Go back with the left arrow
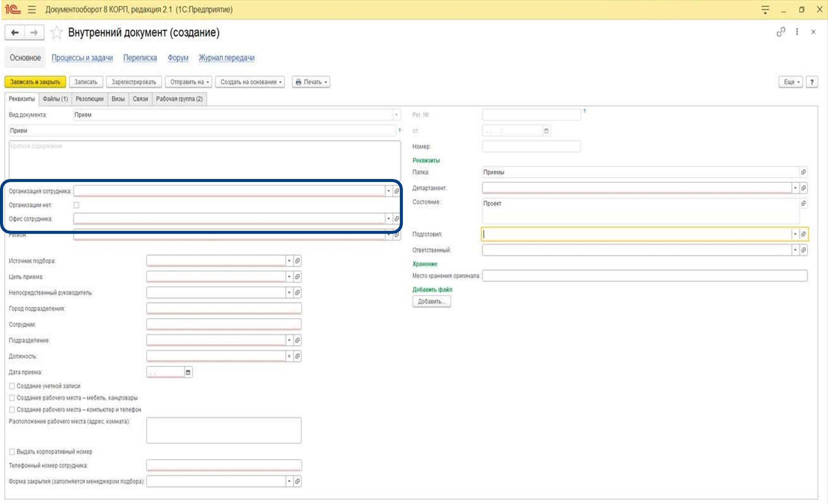This screenshot has width=828, height=504. (15, 33)
